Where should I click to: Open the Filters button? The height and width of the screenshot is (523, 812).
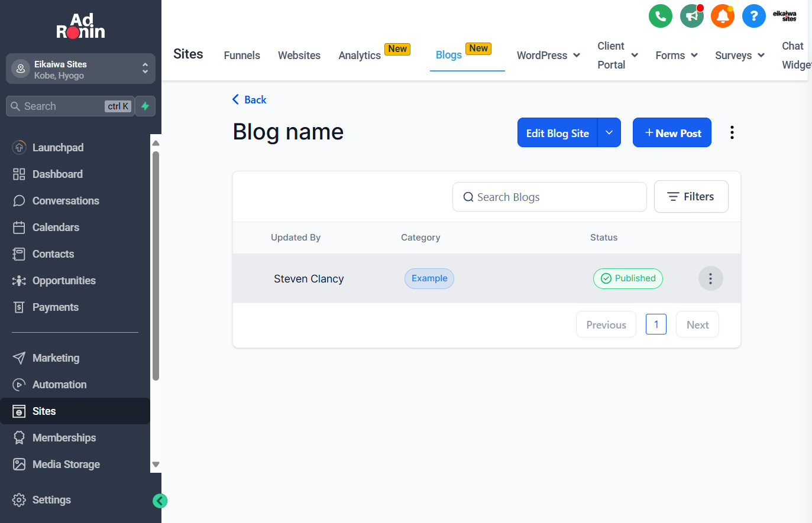pyautogui.click(x=691, y=197)
